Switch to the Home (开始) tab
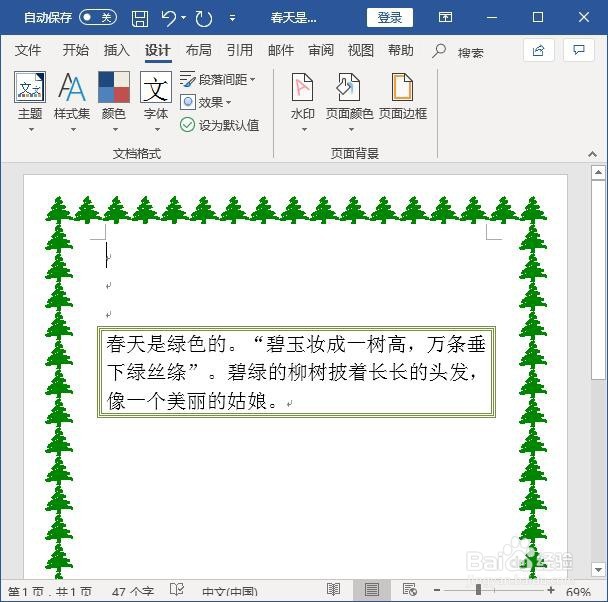 (76, 50)
